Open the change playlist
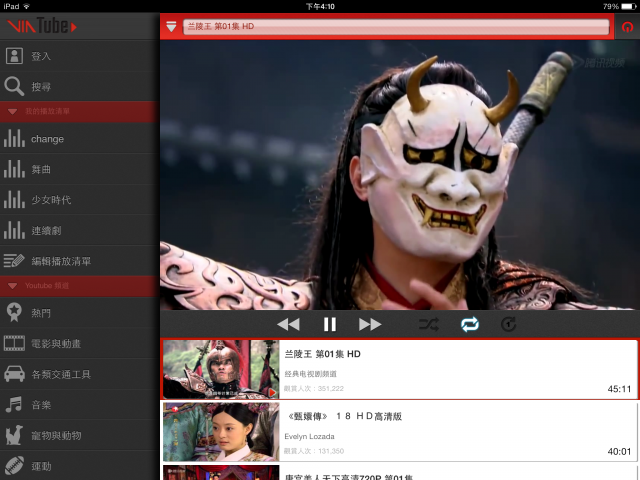Viewport: 640px width, 480px height. point(80,139)
